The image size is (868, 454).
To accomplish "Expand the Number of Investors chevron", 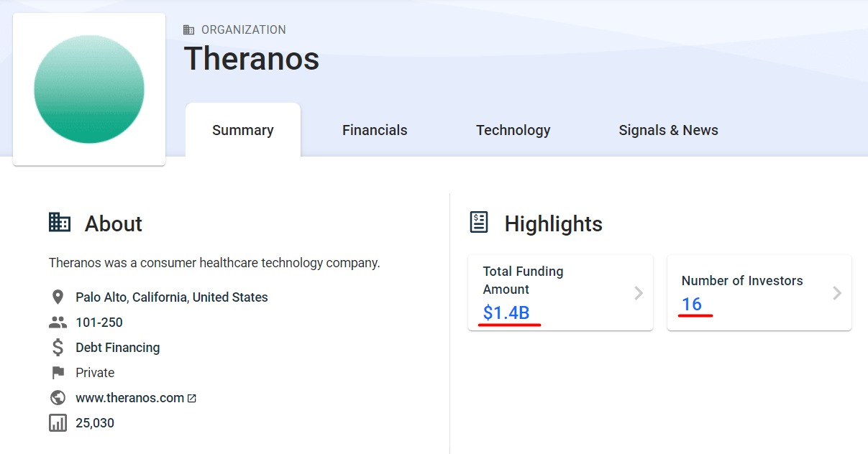I will [x=837, y=293].
